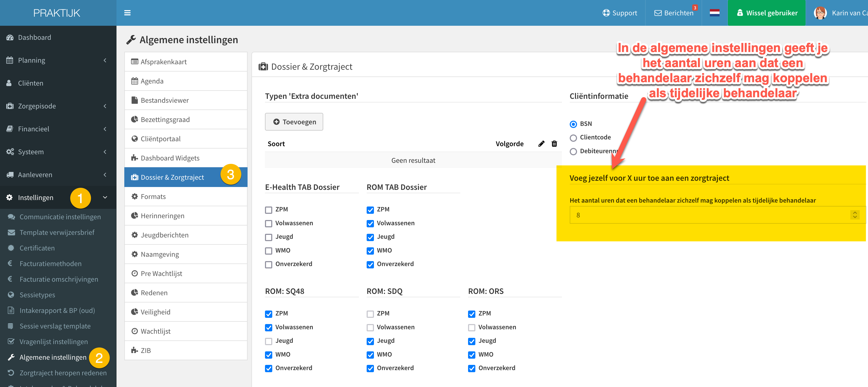Open Vragenlijst instellingen link
The width and height of the screenshot is (868, 387).
(x=54, y=342)
